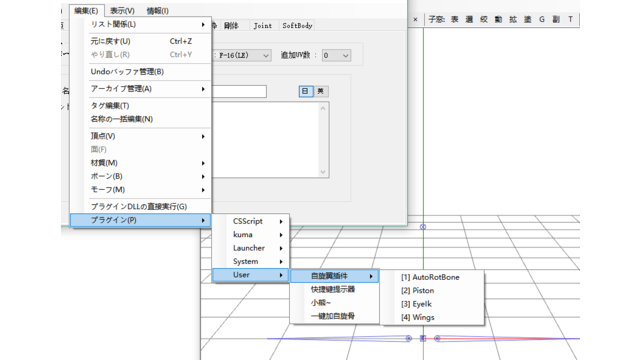Run [2] Piston plugin
The height and width of the screenshot is (360, 640).
(433, 291)
